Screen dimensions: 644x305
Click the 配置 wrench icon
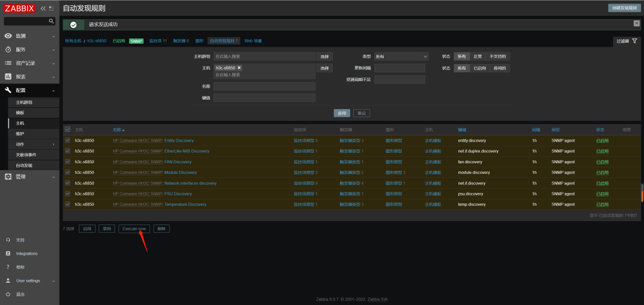[8, 90]
